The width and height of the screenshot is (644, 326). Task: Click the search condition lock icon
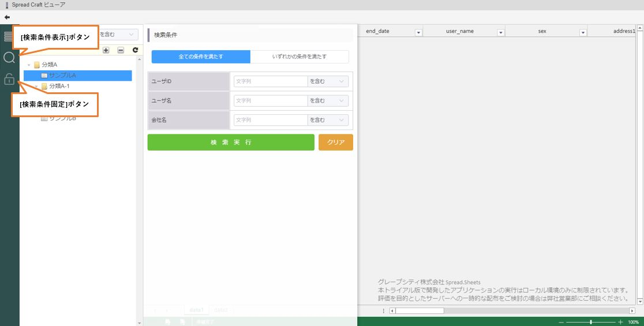coord(9,79)
